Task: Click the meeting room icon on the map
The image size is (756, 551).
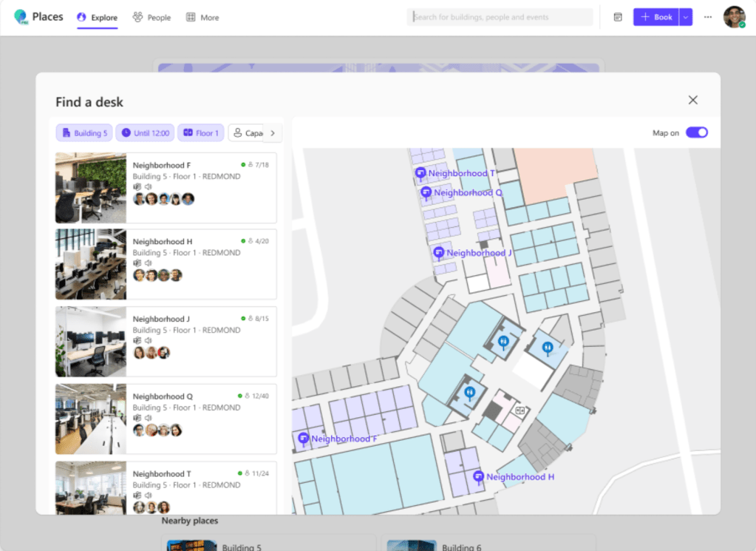Action: point(520,411)
